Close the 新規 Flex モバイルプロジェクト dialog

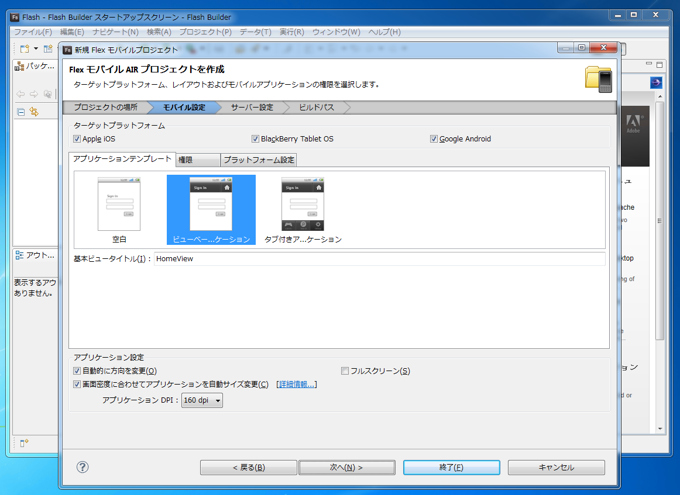603,47
